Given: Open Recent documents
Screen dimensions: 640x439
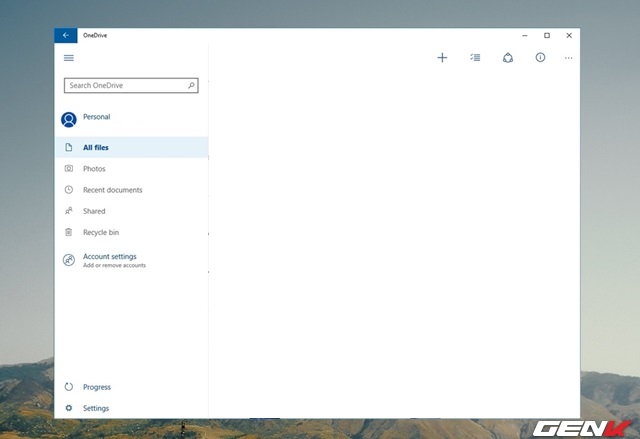Looking at the screenshot, I should point(112,190).
